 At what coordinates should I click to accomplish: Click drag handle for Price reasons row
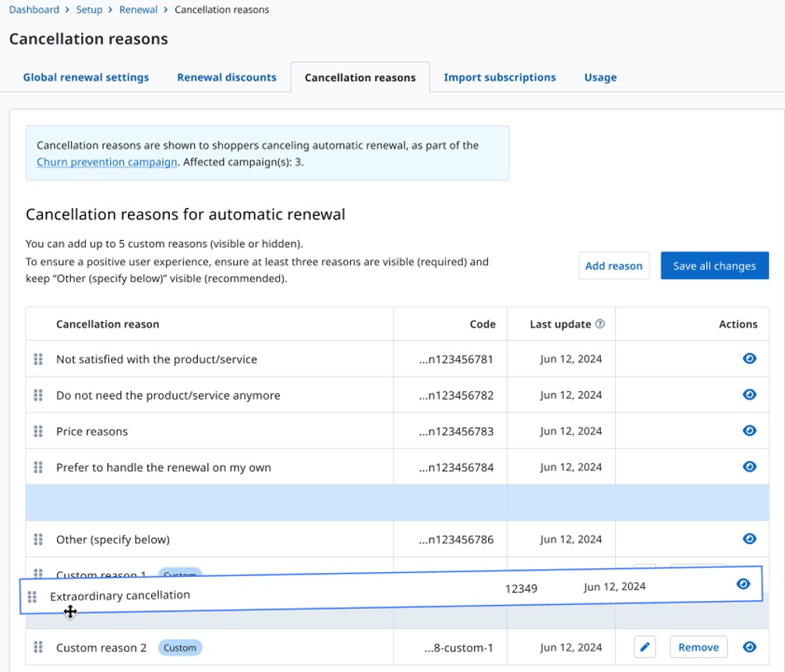coord(38,431)
